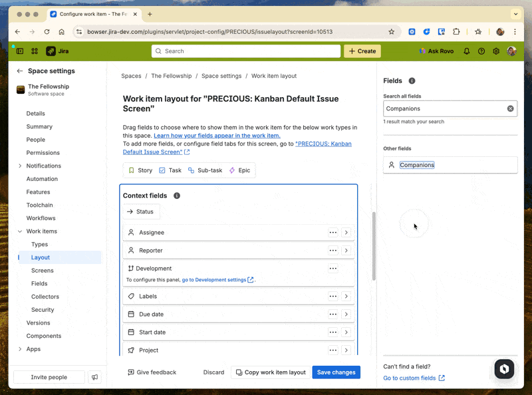Open the help question-mark icon
Image resolution: width=532 pixels, height=395 pixels.
click(x=481, y=51)
